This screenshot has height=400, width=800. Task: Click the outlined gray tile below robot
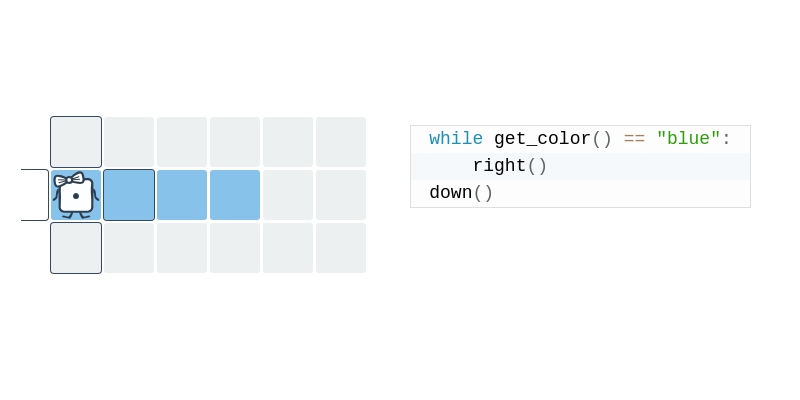(76, 248)
